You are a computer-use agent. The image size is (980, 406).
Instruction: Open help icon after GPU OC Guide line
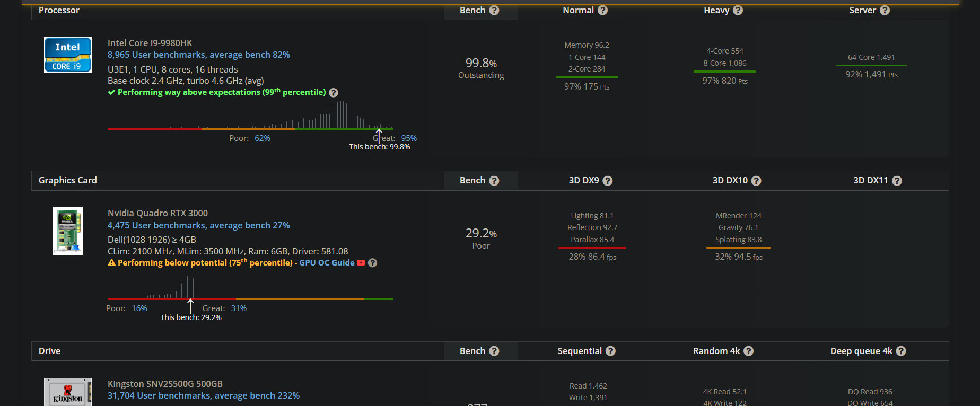pos(373,263)
